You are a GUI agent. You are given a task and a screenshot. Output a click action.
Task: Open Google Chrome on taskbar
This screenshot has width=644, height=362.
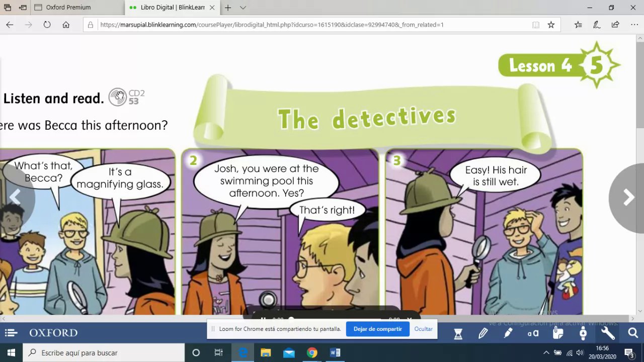click(x=312, y=352)
